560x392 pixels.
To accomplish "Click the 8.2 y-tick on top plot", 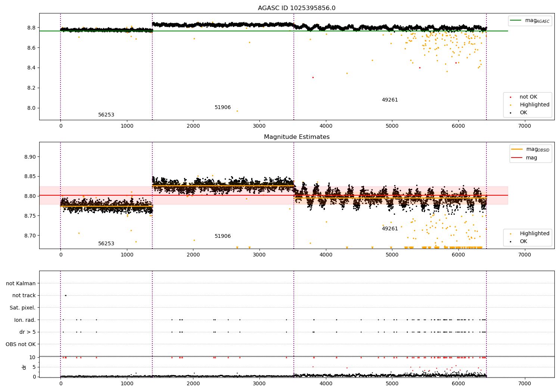I will [31, 88].
